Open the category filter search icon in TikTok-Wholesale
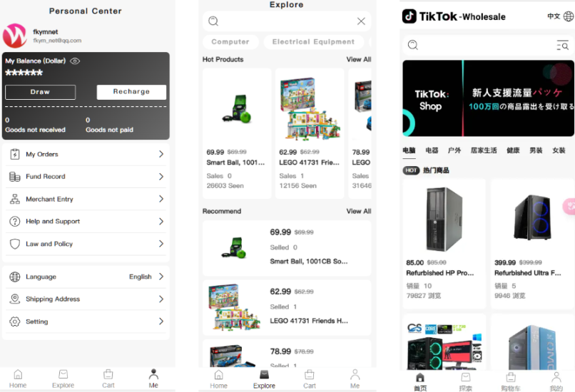575x392 pixels. (x=563, y=45)
